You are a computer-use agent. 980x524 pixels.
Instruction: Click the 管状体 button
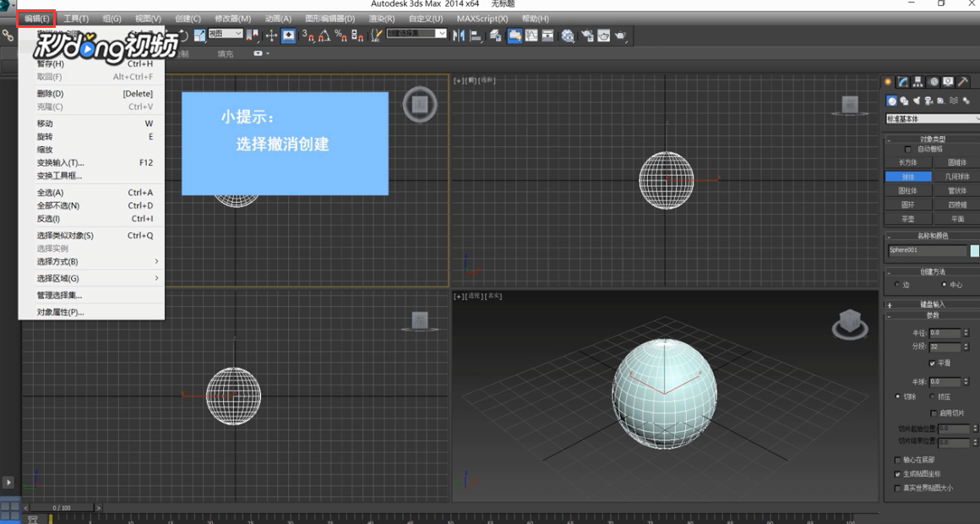[957, 191]
